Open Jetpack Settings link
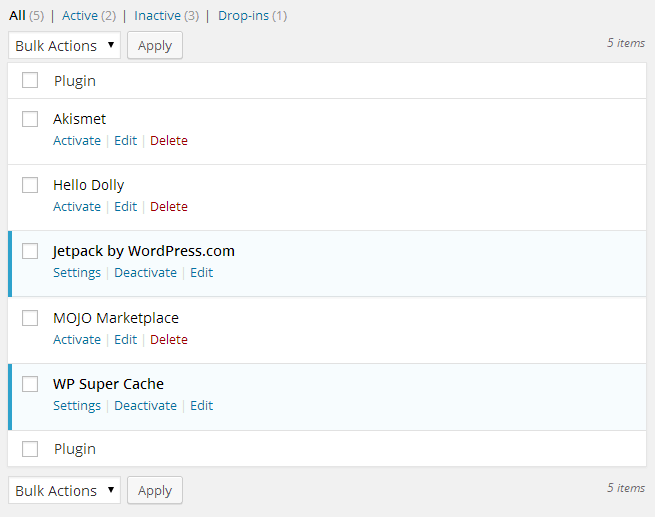 coord(77,273)
